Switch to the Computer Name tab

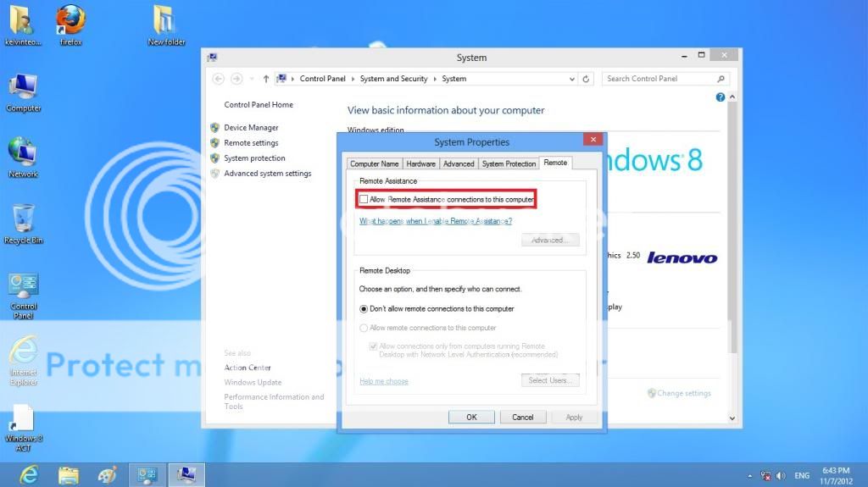tap(374, 163)
